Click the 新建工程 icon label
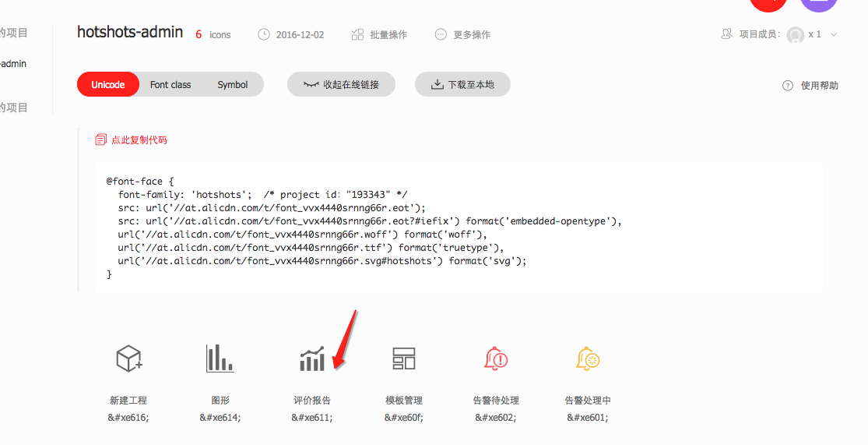The height and width of the screenshot is (445, 868). tap(128, 400)
